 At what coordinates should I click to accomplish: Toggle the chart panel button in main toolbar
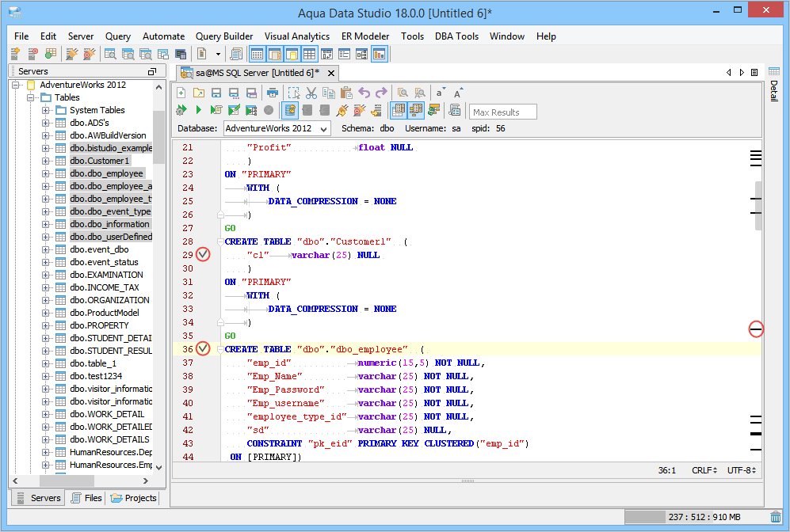click(379, 54)
